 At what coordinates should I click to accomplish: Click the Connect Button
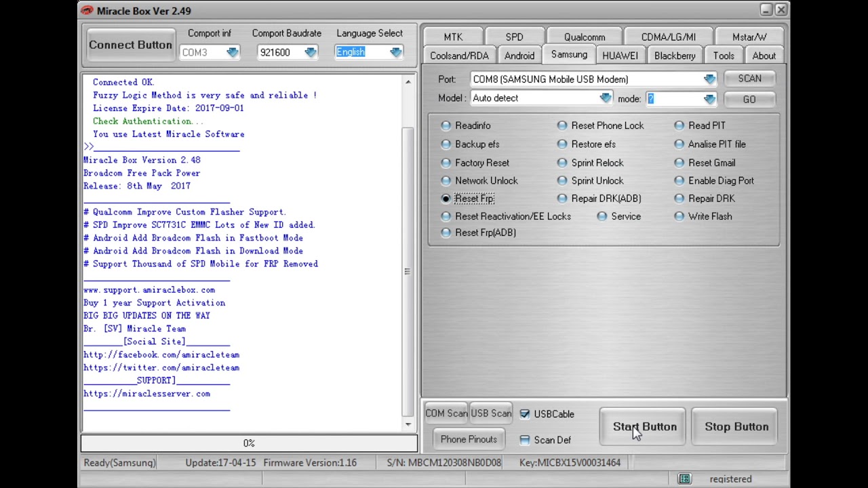pos(130,45)
